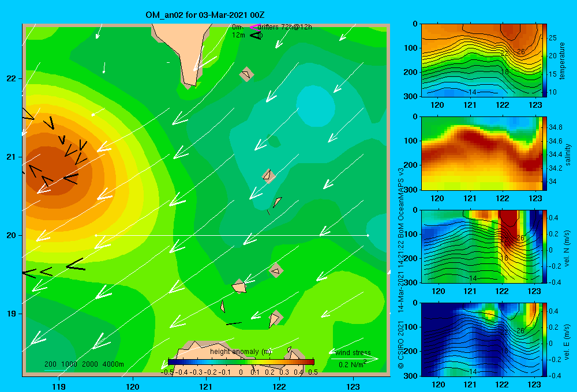Open the eastward velocity section panel
Screen dimensions: 577x392
pos(482,340)
